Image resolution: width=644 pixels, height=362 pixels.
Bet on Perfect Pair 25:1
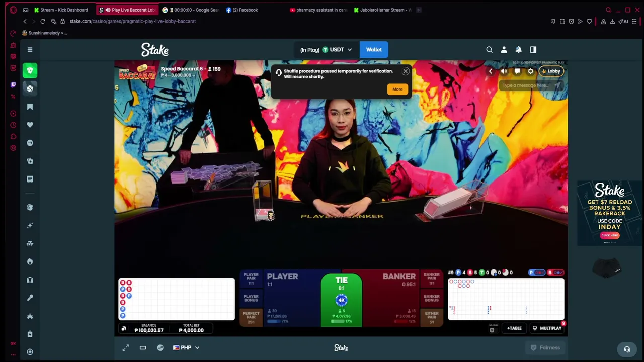coord(251,317)
